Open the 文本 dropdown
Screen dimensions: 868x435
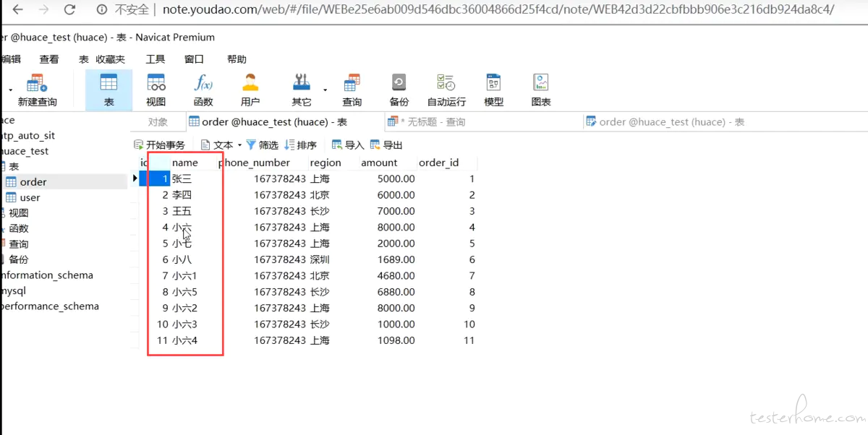(221, 145)
